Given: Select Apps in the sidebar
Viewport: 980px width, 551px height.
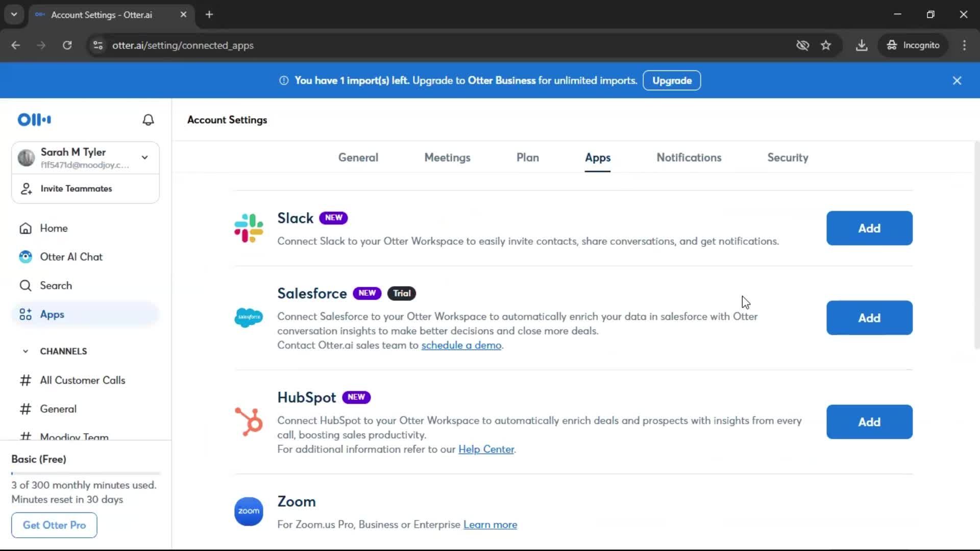Looking at the screenshot, I should point(86,314).
